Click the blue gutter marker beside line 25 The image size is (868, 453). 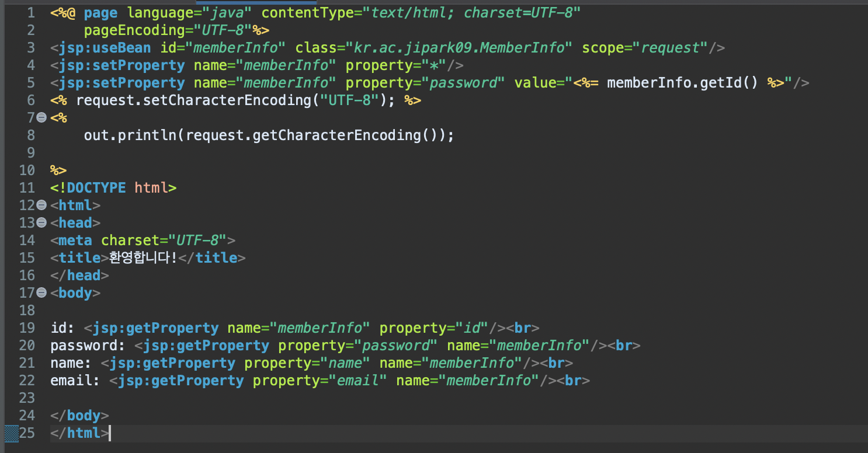coord(11,433)
